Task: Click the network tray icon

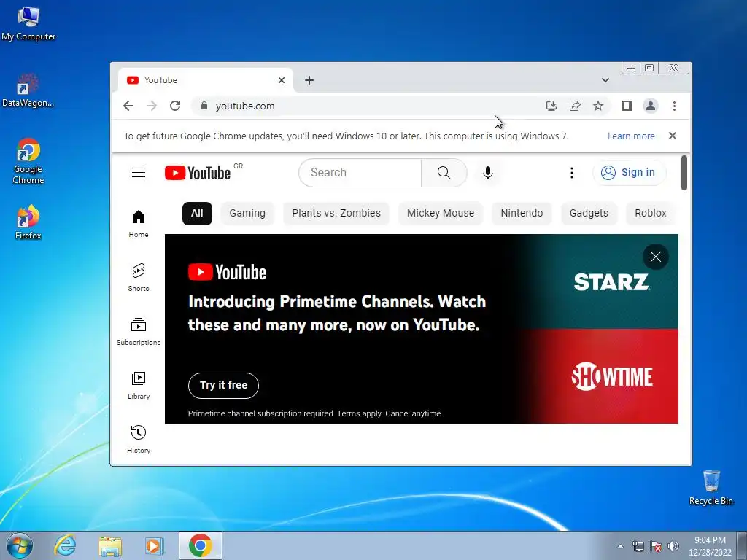Action: 638,546
